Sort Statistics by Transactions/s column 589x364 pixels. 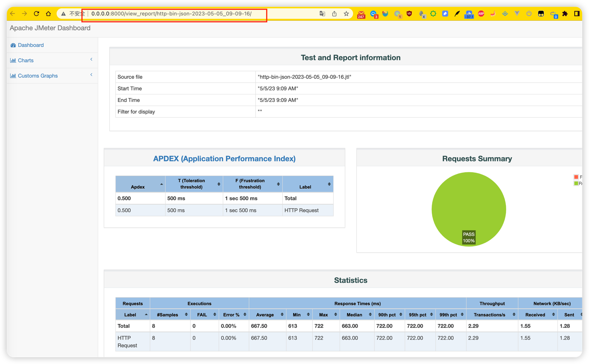[x=492, y=315]
